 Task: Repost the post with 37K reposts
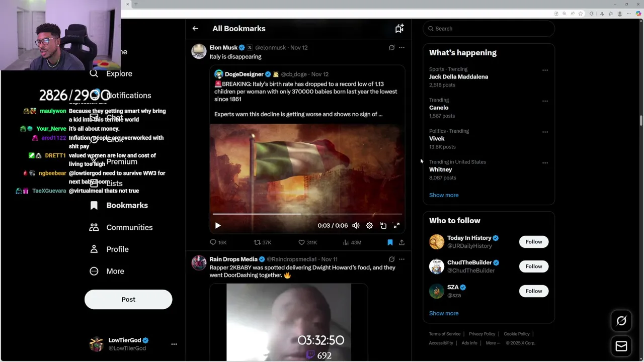pyautogui.click(x=262, y=242)
